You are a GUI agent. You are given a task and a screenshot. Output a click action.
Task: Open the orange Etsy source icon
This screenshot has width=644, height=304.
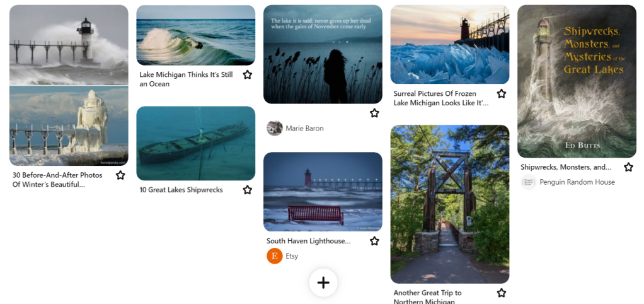[275, 256]
